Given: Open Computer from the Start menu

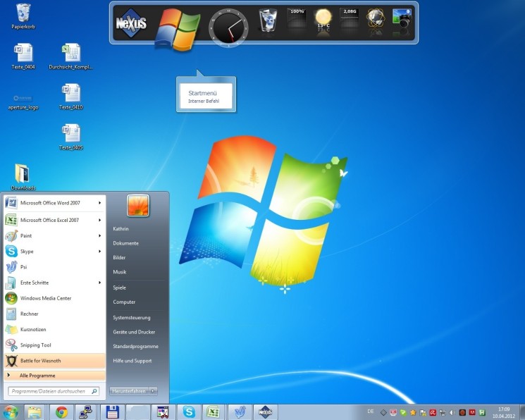Looking at the screenshot, I should [x=124, y=302].
